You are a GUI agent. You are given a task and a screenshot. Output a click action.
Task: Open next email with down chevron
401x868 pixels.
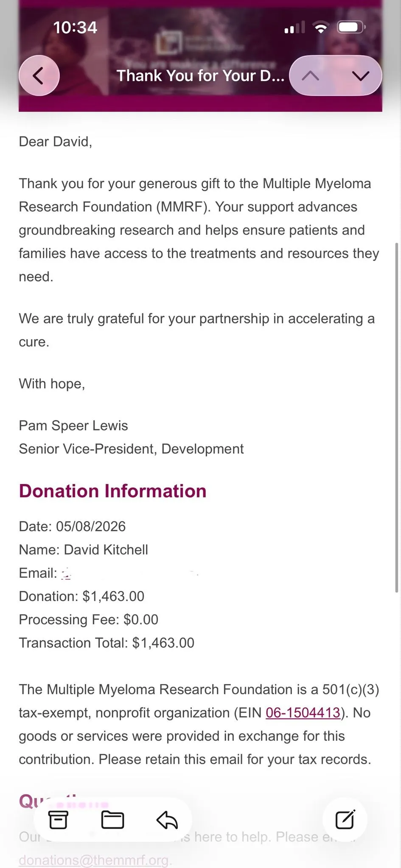361,76
